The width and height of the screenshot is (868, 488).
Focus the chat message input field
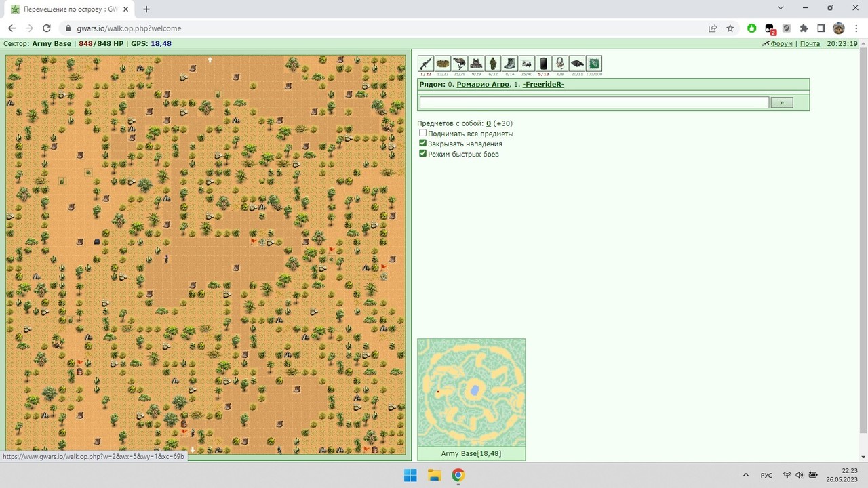coord(594,102)
